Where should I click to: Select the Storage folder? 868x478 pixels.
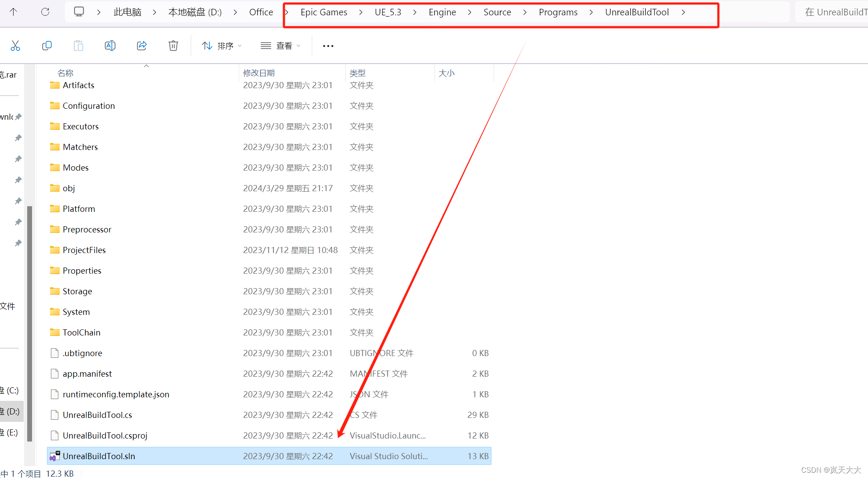click(x=77, y=291)
